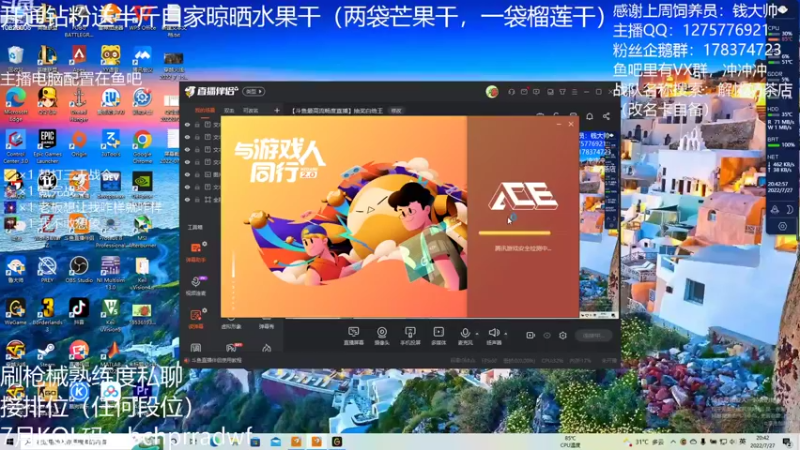This screenshot has width=800, height=450.
Task: Open Recycle Bin on desktop
Action: tap(15, 59)
